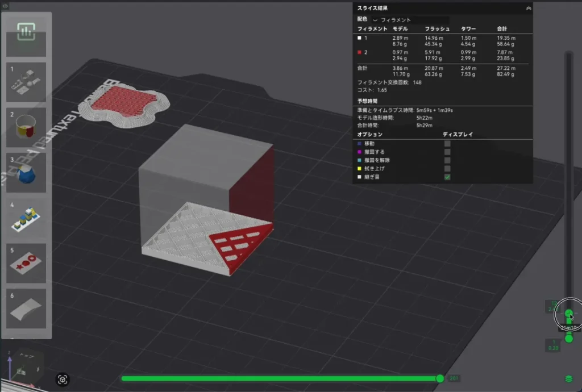Click the white filament 1 color swatch
582x392 pixels.
359,38
